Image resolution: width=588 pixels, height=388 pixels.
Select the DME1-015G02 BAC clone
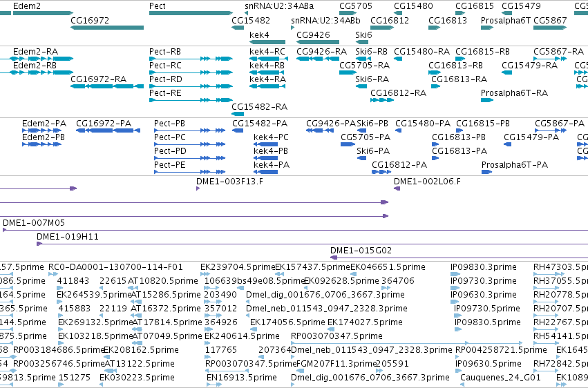(x=459, y=258)
